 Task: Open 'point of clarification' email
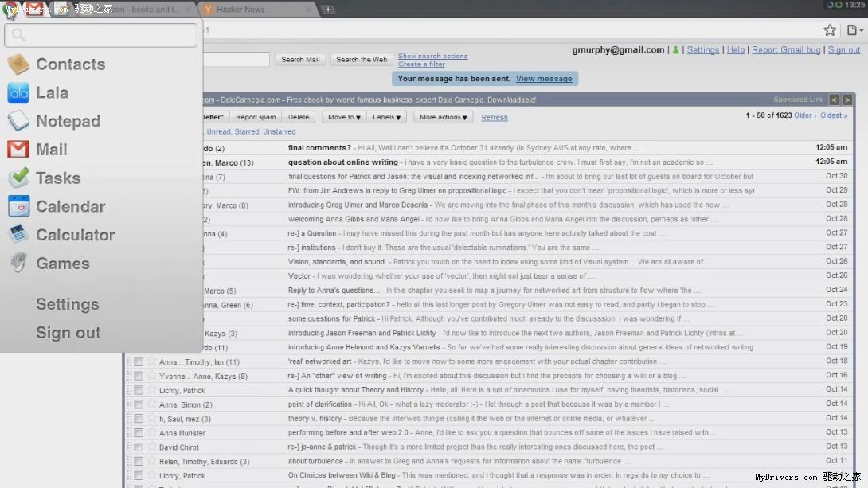click(x=319, y=404)
